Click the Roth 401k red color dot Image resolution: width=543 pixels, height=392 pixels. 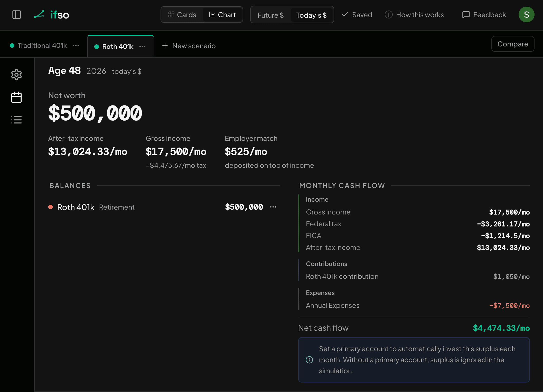pyautogui.click(x=51, y=207)
